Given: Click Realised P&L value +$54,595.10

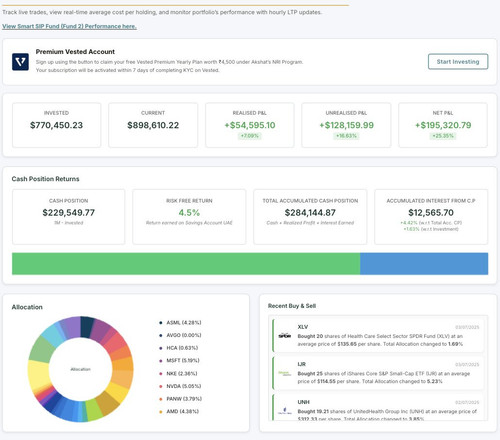Looking at the screenshot, I should (250, 125).
